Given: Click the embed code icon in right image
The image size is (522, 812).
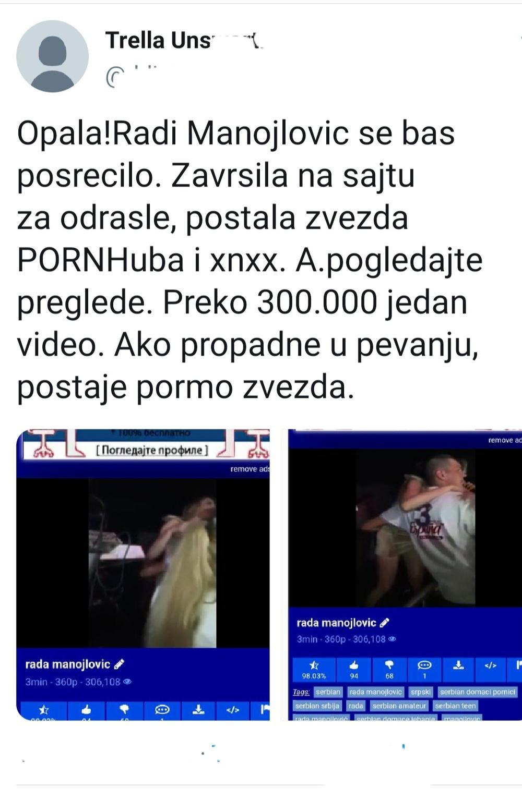Looking at the screenshot, I should click(490, 670).
